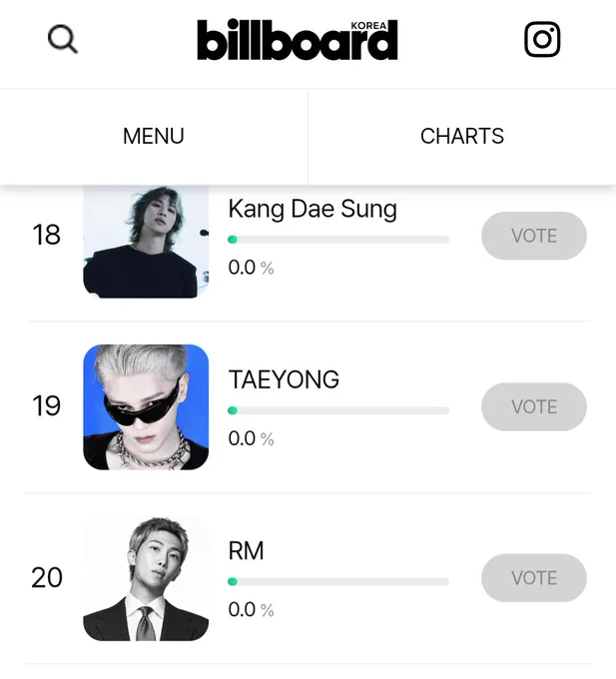Open the MENU tab

(x=154, y=137)
